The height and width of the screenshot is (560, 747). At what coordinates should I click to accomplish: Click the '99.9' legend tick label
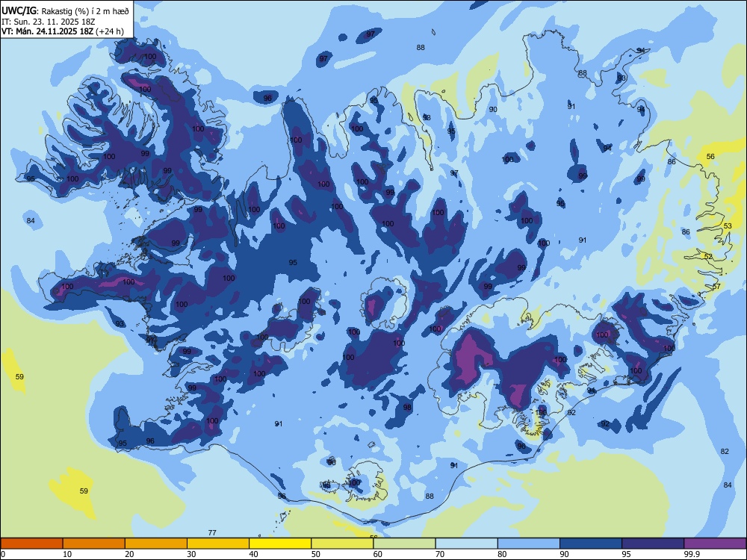692,554
